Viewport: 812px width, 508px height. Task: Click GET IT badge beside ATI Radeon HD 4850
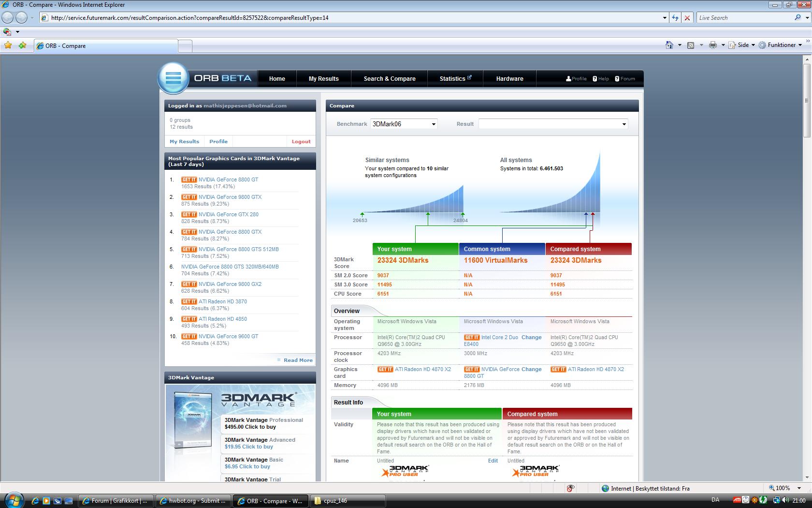click(189, 319)
